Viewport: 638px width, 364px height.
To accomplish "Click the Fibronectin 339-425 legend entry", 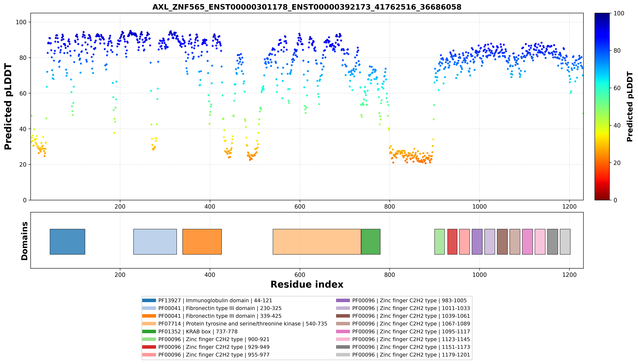I will [x=212, y=316].
